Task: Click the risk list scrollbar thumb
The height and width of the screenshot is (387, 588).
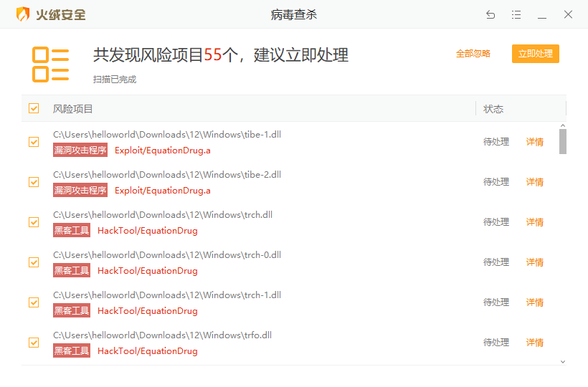Action: coord(563,142)
